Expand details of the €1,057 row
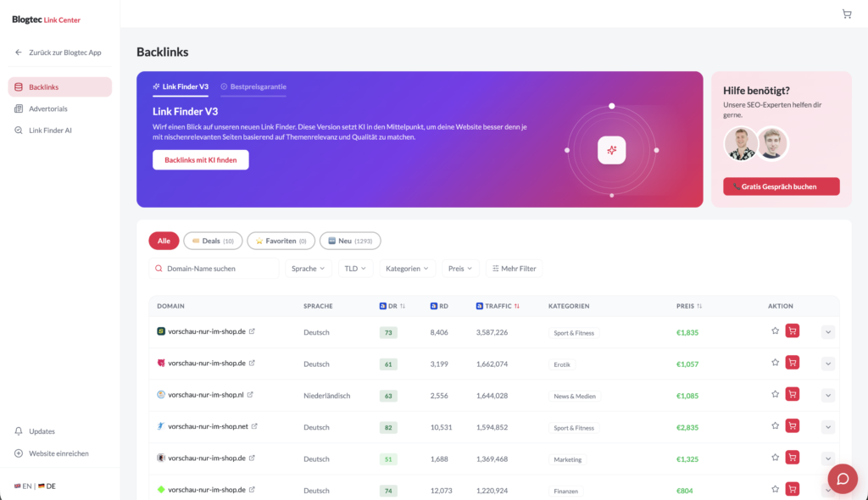This screenshot has width=868, height=500. click(828, 364)
